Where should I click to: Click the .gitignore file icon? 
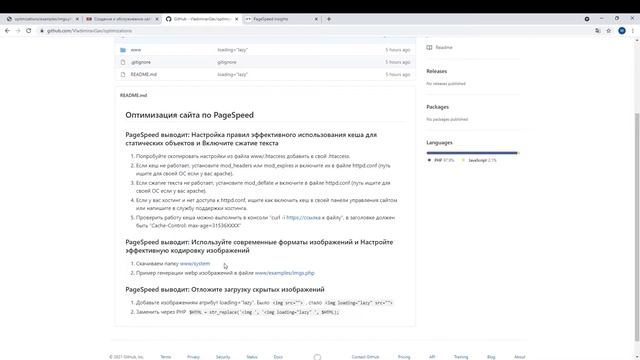(x=123, y=62)
